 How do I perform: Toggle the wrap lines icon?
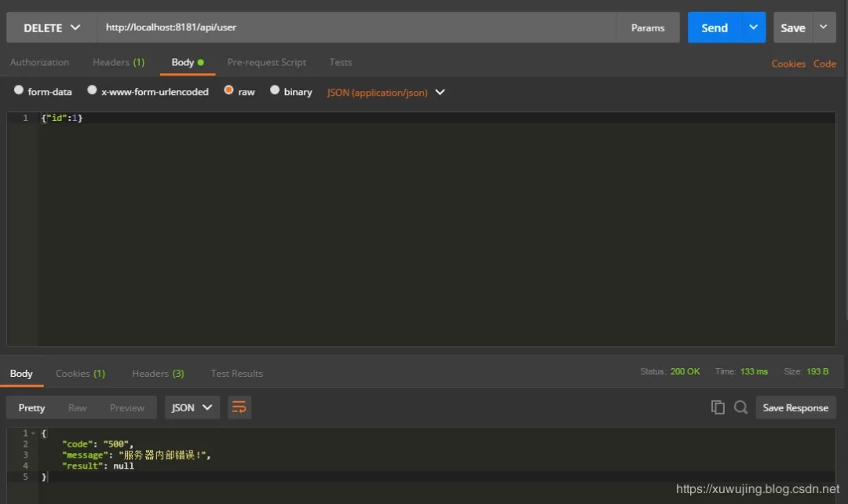239,407
